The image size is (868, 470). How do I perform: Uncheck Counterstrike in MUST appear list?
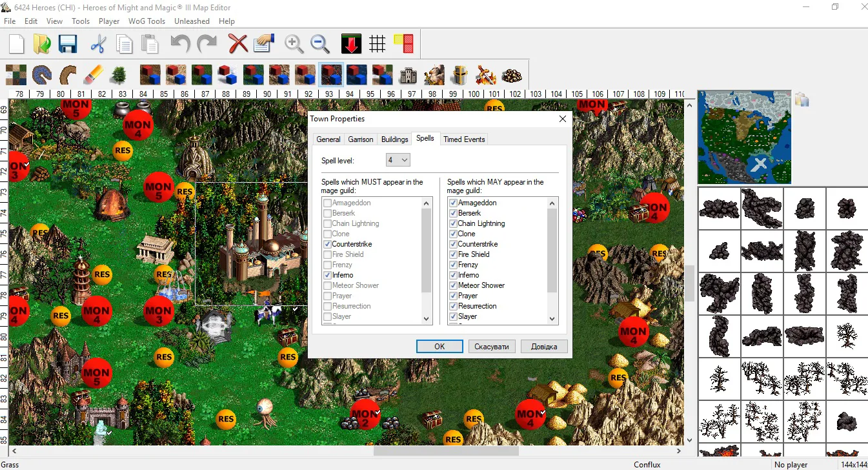click(327, 244)
